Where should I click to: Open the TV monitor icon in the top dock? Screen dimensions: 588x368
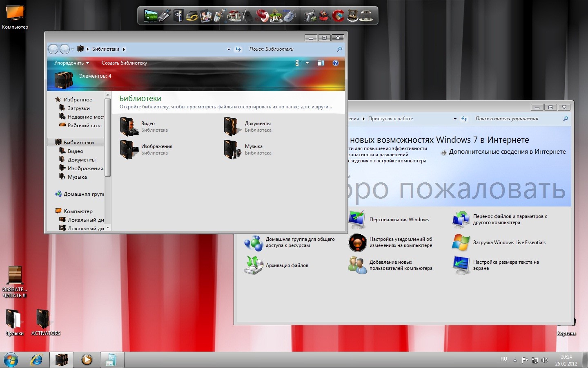click(151, 16)
